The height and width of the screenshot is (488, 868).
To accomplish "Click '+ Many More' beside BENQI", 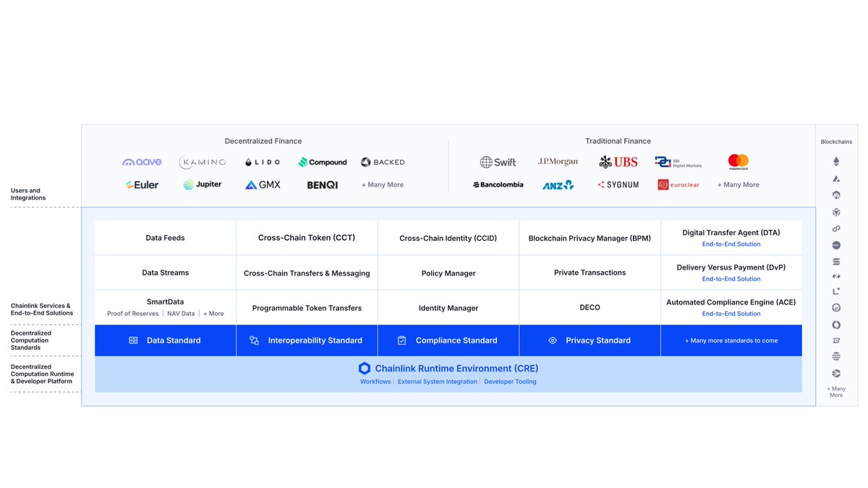I will tap(383, 185).
